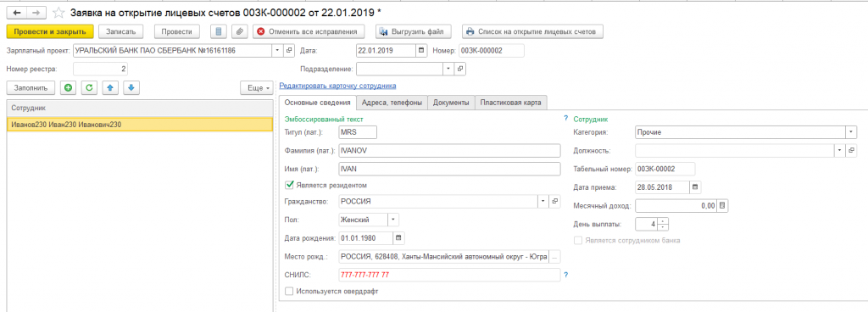Open calculator for Месячный доход
The width and height of the screenshot is (868, 312).
point(722,206)
